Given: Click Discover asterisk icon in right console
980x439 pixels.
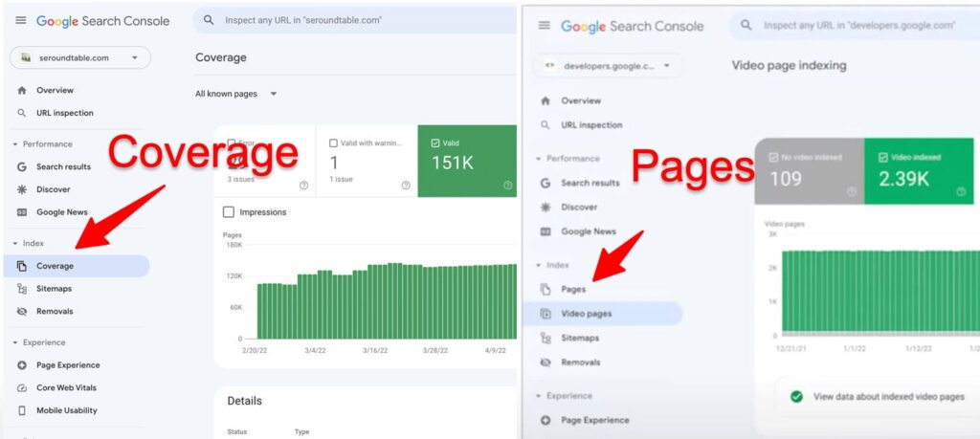Looking at the screenshot, I should point(545,207).
